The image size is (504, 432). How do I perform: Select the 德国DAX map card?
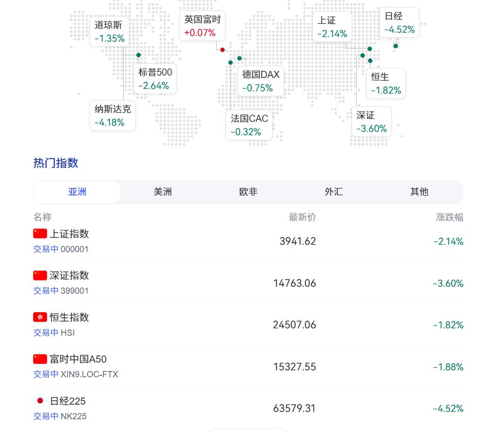[260, 81]
